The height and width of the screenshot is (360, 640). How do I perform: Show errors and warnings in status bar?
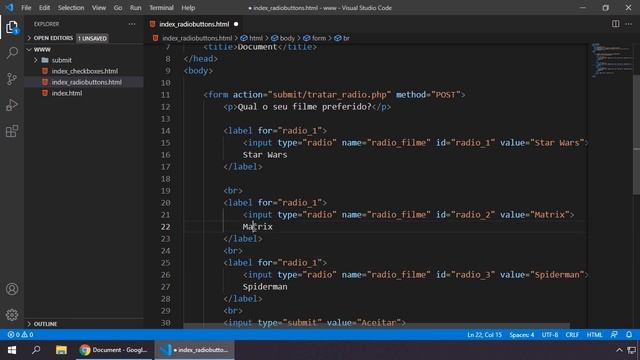(20, 335)
